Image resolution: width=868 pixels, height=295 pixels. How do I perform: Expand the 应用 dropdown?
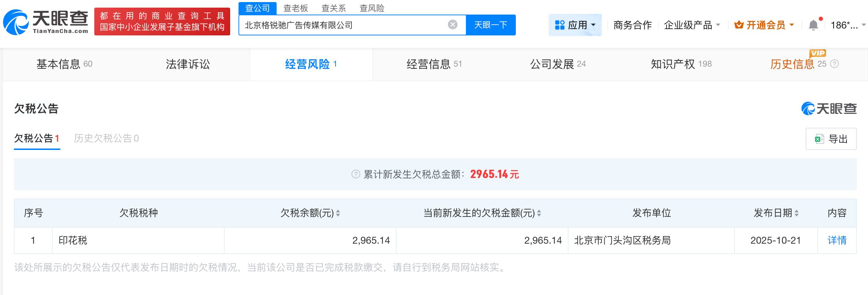[575, 25]
